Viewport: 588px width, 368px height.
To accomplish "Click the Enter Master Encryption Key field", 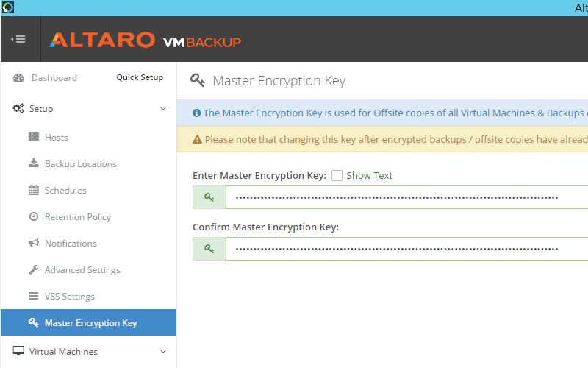I will pos(404,197).
